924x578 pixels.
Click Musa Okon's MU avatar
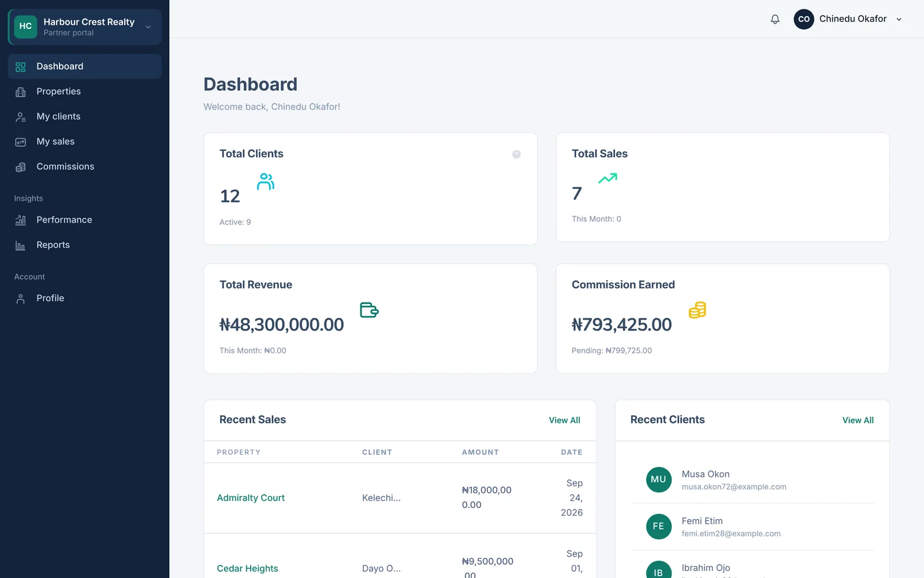[x=658, y=480]
